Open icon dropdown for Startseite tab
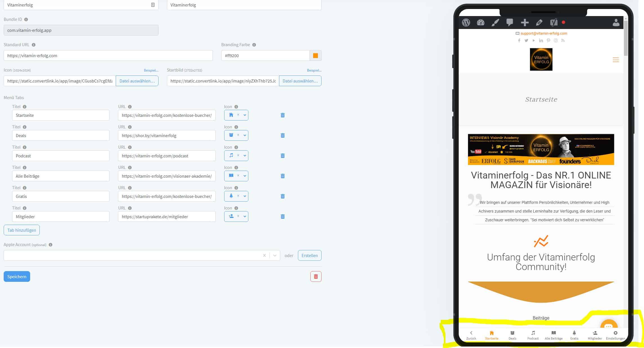This screenshot has width=644, height=348. point(245,115)
